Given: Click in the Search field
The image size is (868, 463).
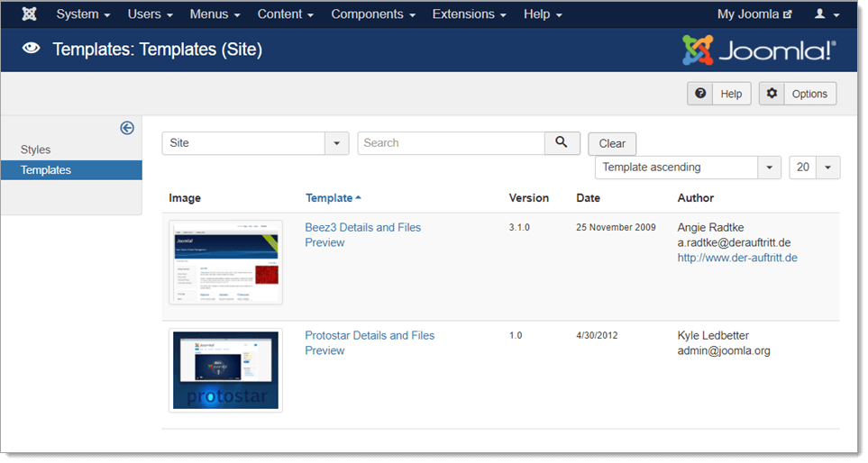Looking at the screenshot, I should [452, 142].
